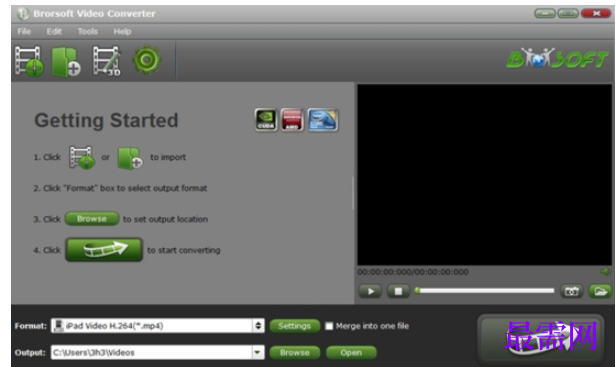
Task: Open the green gear Options icon
Action: coord(147,60)
